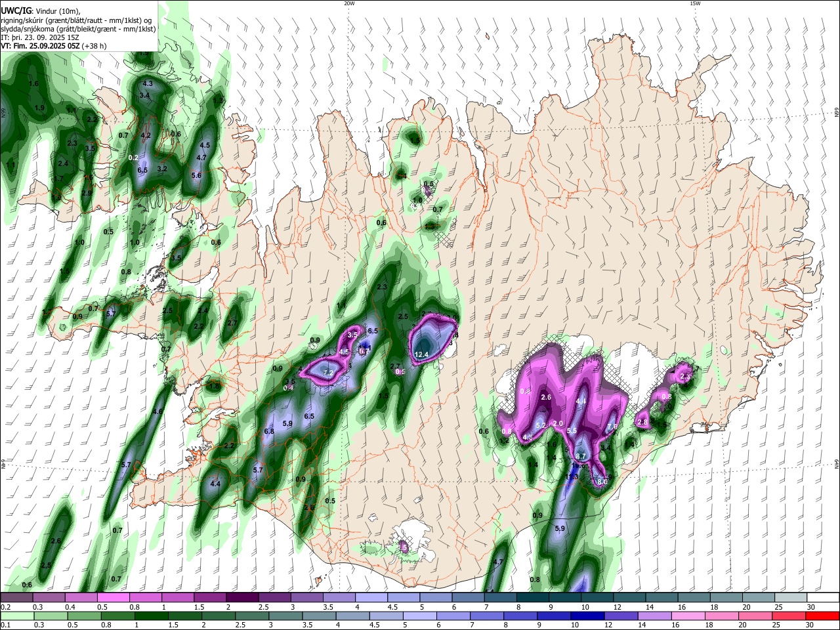Select the 5.6 value in the northwest
840x630 pixels.
click(196, 176)
